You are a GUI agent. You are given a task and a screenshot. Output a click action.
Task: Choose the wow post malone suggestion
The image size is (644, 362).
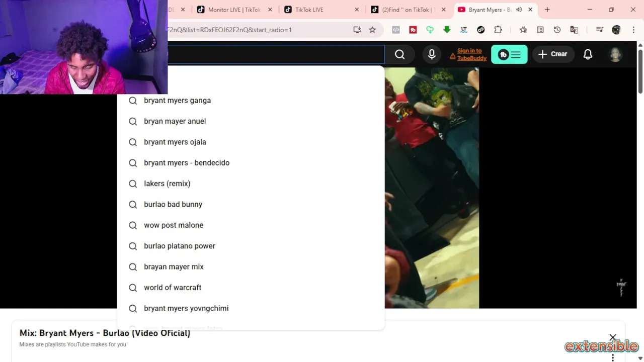click(251, 225)
